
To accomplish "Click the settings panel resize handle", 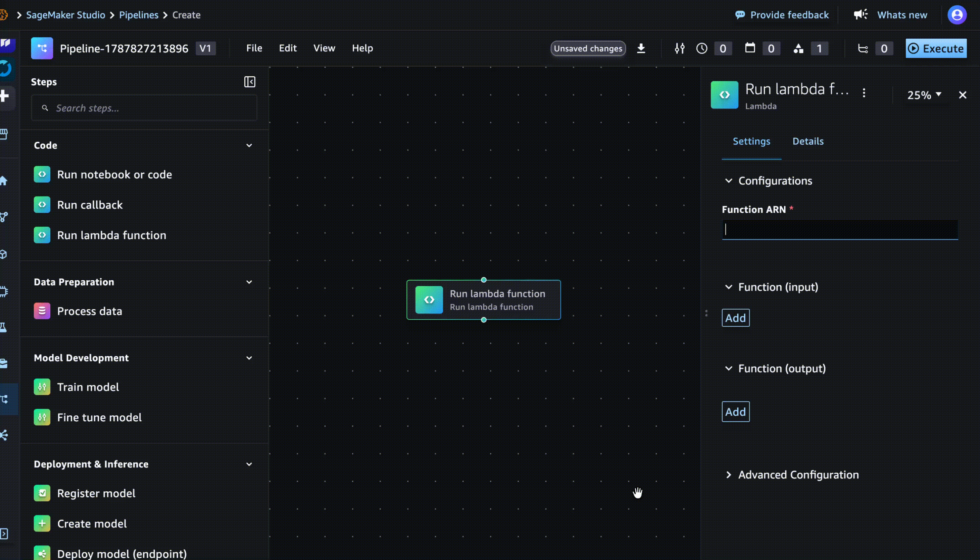I will pyautogui.click(x=706, y=313).
